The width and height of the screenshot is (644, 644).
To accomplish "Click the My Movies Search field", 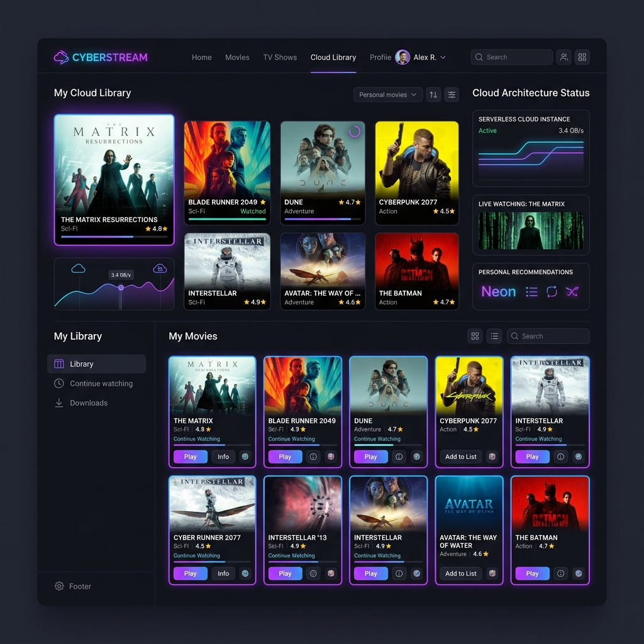I will point(548,336).
